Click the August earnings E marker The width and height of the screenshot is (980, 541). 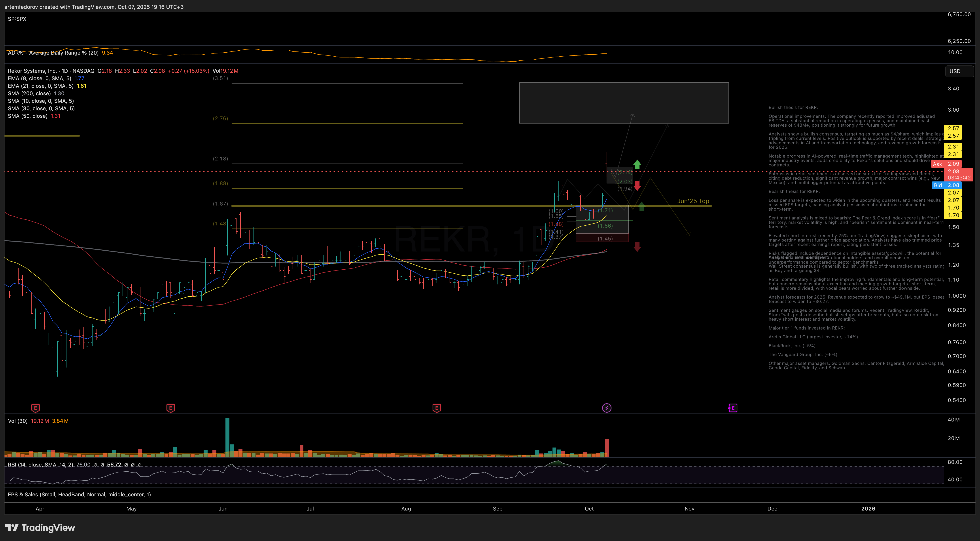pyautogui.click(x=437, y=408)
